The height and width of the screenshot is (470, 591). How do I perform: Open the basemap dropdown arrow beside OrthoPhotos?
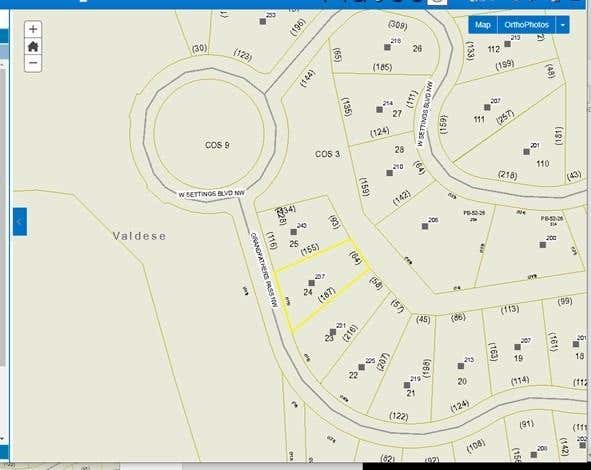(x=562, y=25)
